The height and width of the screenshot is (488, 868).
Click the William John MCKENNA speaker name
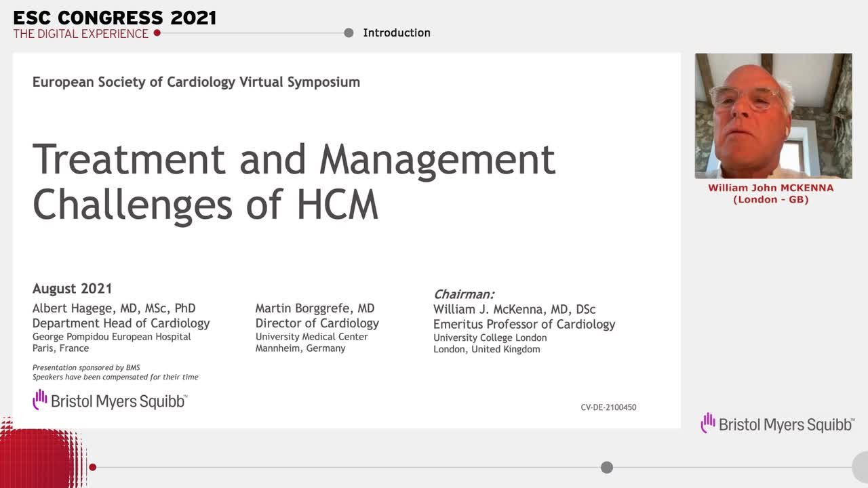pos(771,188)
